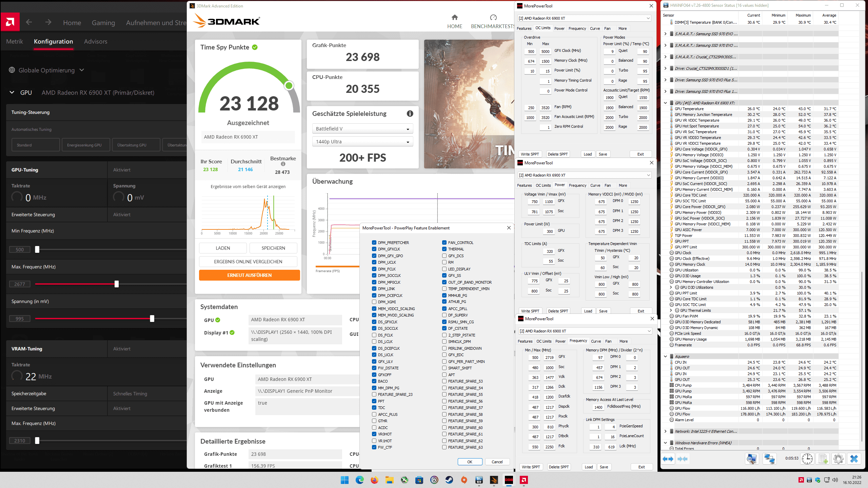Click ERGEBNIS ONLINE VERGLEICHEN button
Viewport: 868px width, 488px height.
248,262
